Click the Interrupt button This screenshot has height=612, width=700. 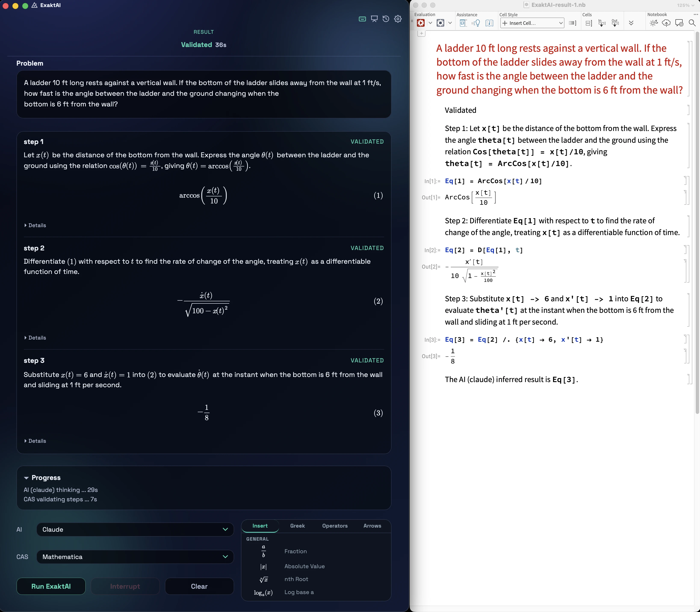[125, 586]
